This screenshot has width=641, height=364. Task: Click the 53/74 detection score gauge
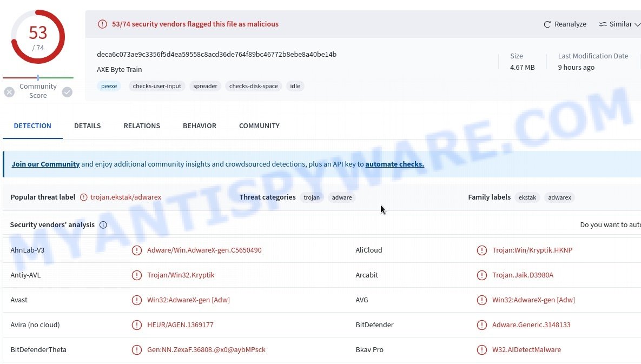[38, 37]
